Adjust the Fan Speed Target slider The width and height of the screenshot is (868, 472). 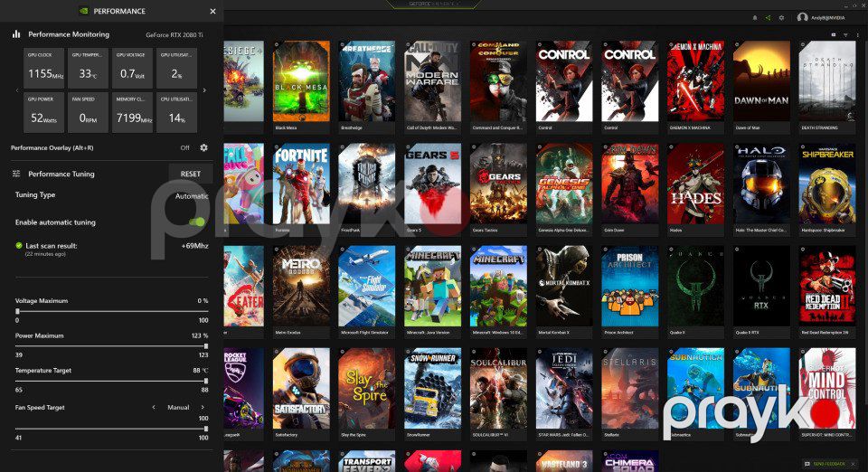[111, 429]
